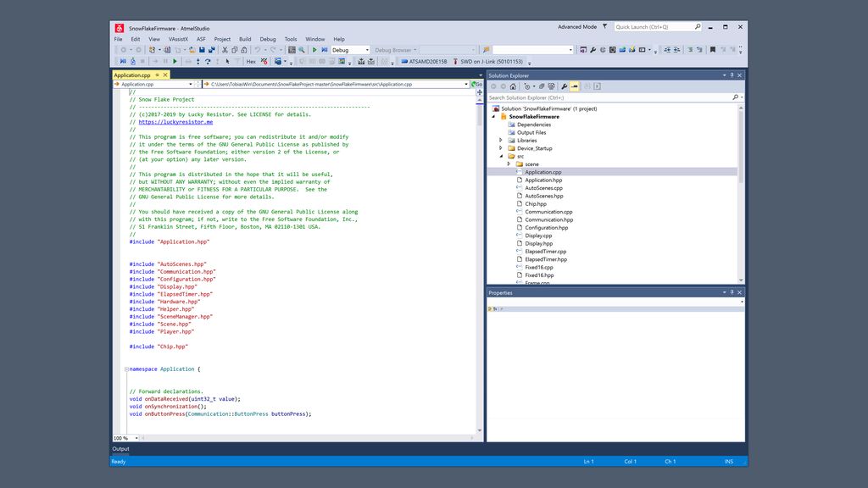This screenshot has width=868, height=488.
Task: Click the Home icon in Solution Explorer
Action: coord(513,86)
